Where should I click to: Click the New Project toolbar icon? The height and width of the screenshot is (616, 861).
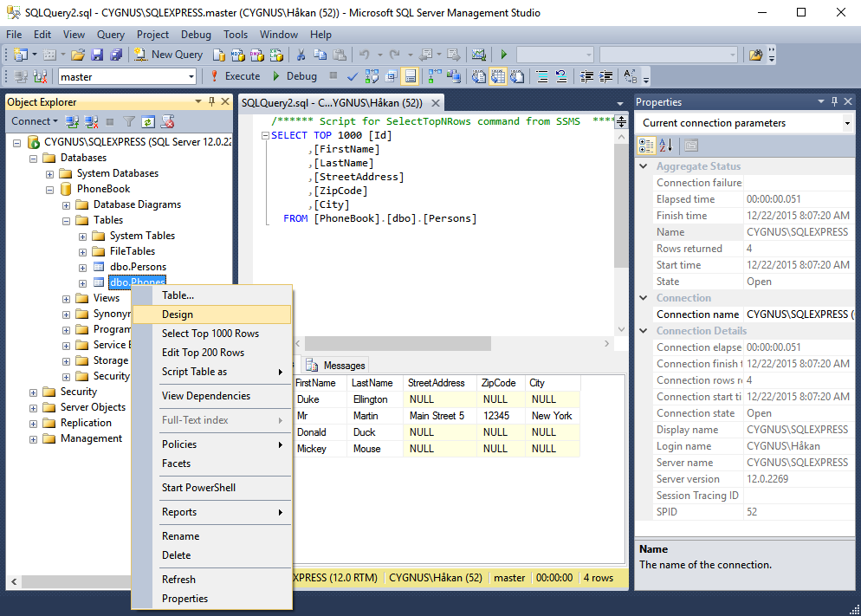(x=21, y=55)
